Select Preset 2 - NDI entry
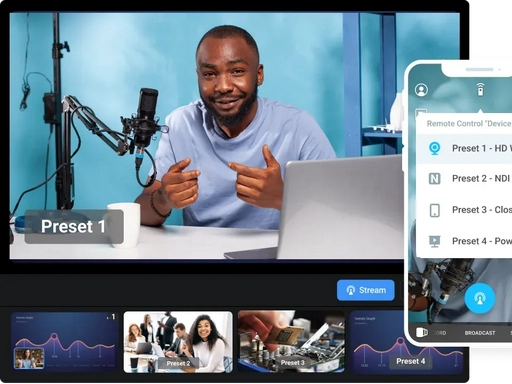The width and height of the screenshot is (512, 384). pyautogui.click(x=464, y=179)
